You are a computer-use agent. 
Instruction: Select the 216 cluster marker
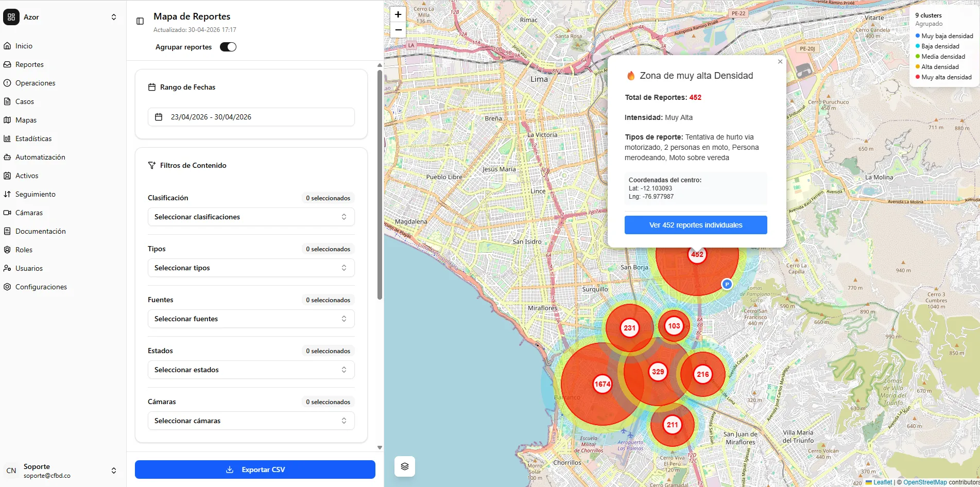[703, 374]
